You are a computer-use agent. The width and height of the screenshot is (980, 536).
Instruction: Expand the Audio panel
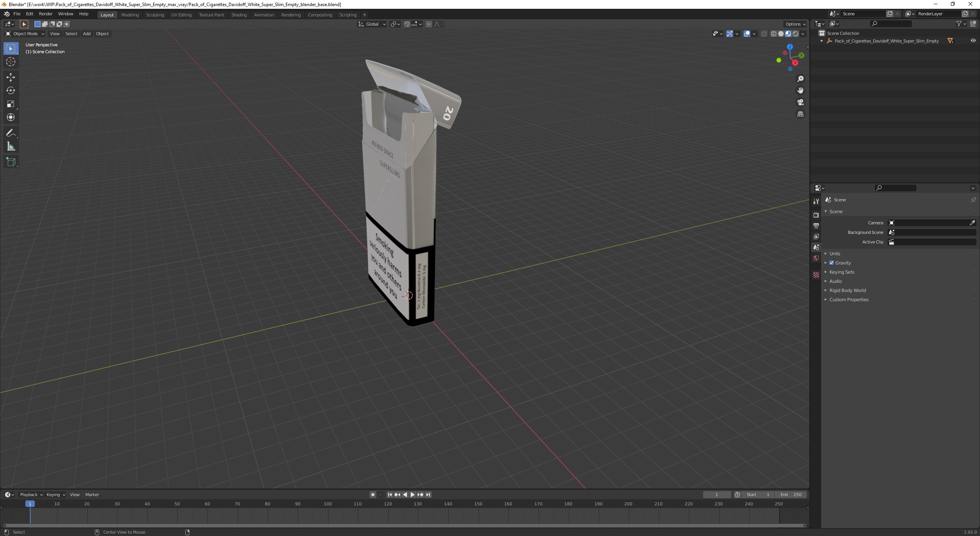[835, 281]
